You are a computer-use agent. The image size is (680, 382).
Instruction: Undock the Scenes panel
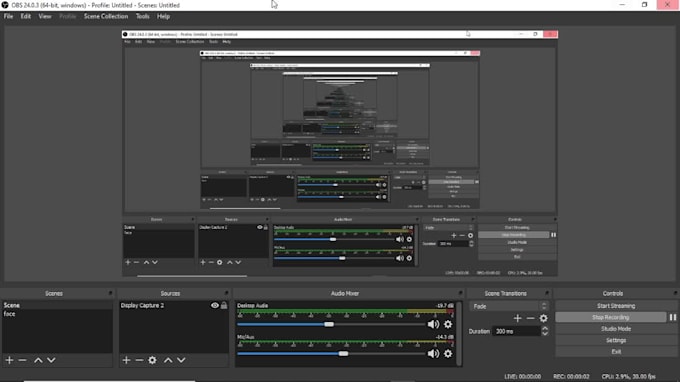(x=110, y=294)
